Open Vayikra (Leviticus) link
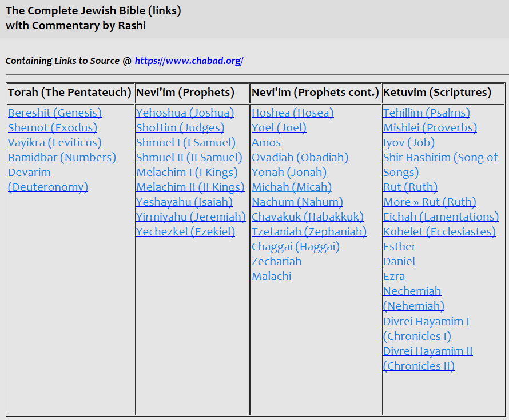The width and height of the screenshot is (509, 420). (x=55, y=143)
